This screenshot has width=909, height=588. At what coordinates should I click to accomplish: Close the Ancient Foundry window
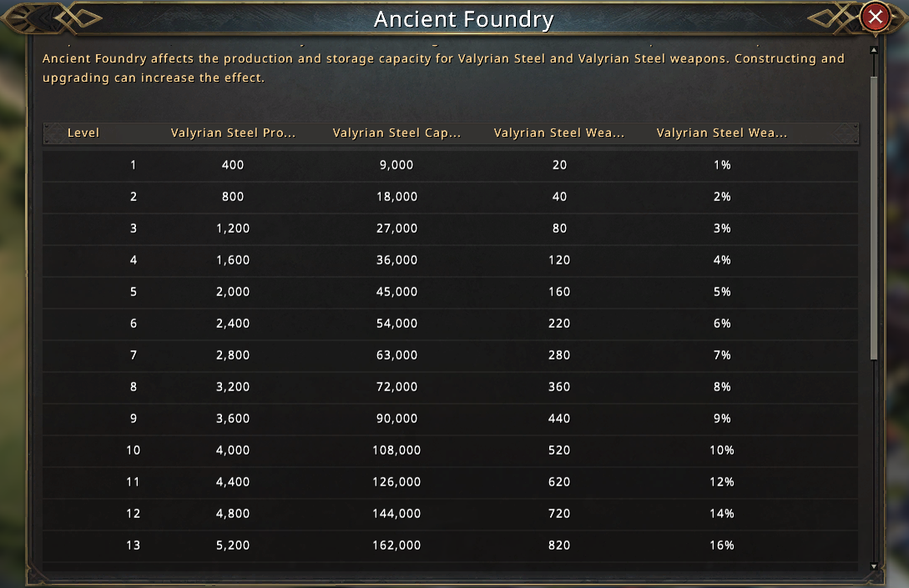(875, 17)
